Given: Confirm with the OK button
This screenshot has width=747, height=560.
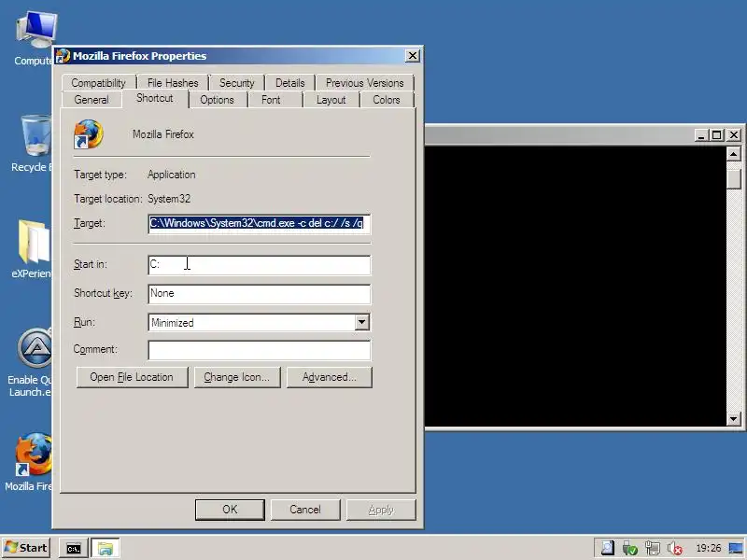Looking at the screenshot, I should pyautogui.click(x=230, y=510).
